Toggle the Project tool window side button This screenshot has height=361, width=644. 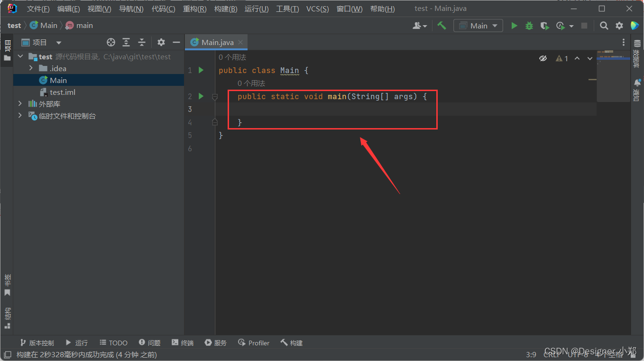pos(7,51)
